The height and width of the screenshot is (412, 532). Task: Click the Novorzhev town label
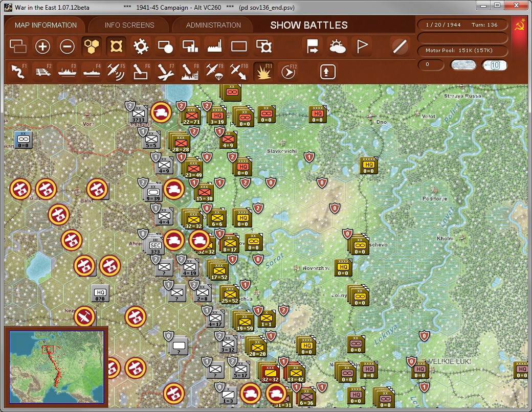point(316,268)
